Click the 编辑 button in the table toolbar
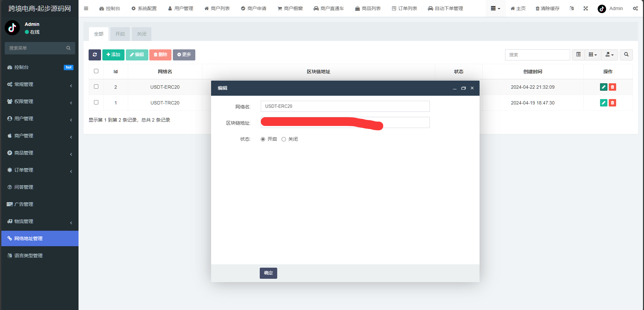 pos(137,55)
